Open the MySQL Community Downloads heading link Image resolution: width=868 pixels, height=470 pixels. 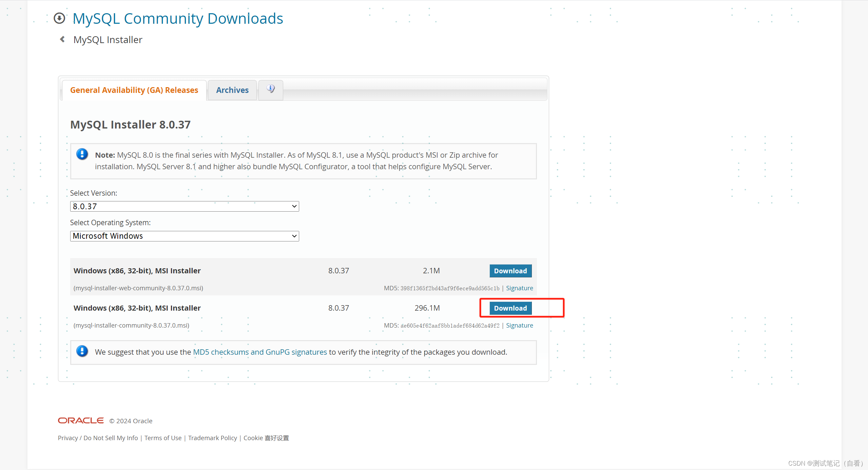pyautogui.click(x=178, y=18)
